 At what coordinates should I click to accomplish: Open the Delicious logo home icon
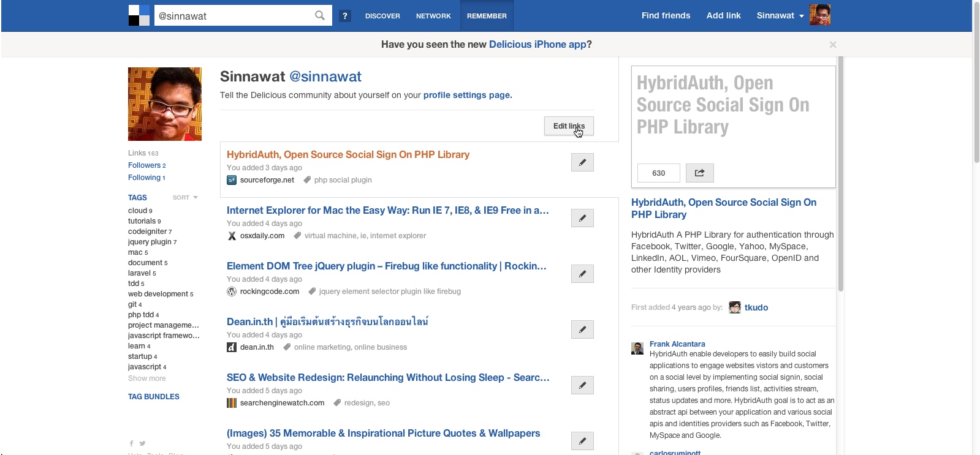[x=139, y=15]
